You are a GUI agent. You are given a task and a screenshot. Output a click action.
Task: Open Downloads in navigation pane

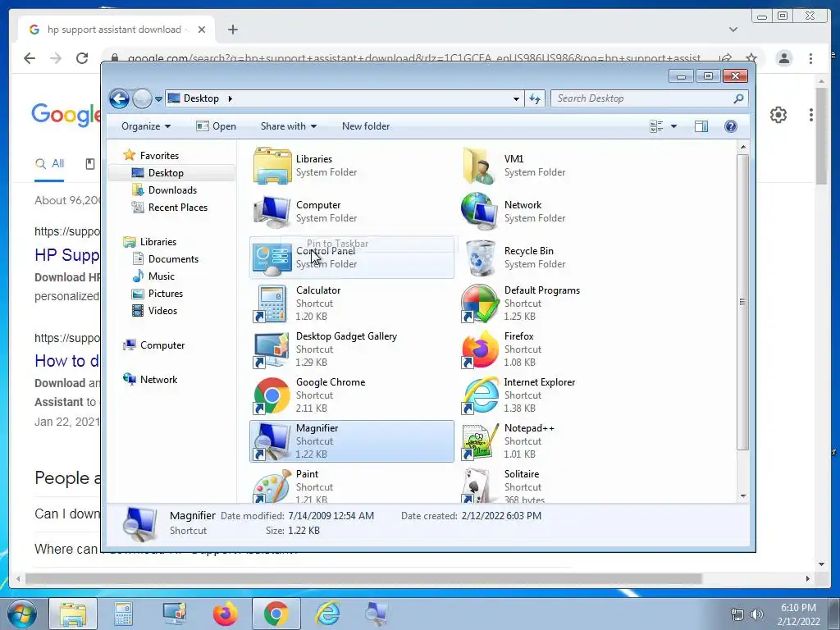click(172, 190)
